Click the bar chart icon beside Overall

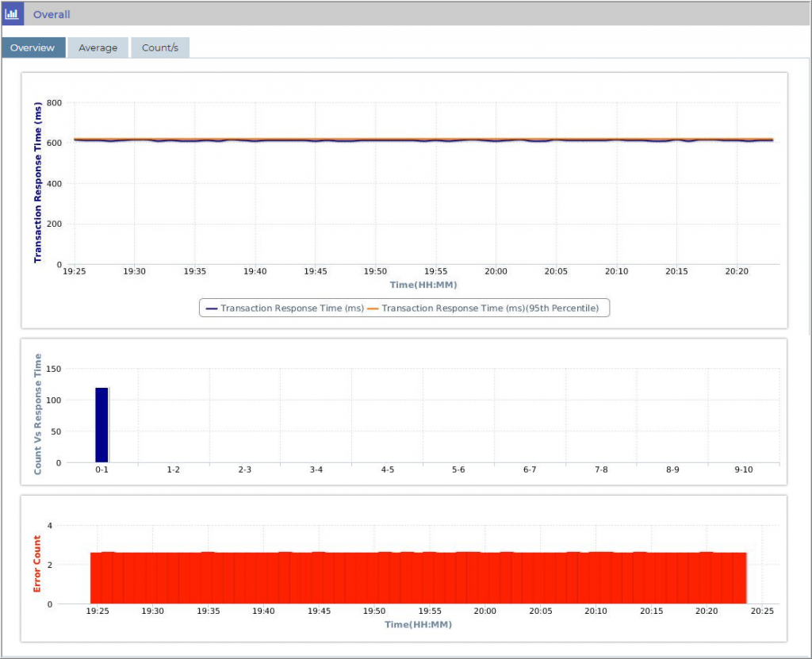tap(13, 14)
